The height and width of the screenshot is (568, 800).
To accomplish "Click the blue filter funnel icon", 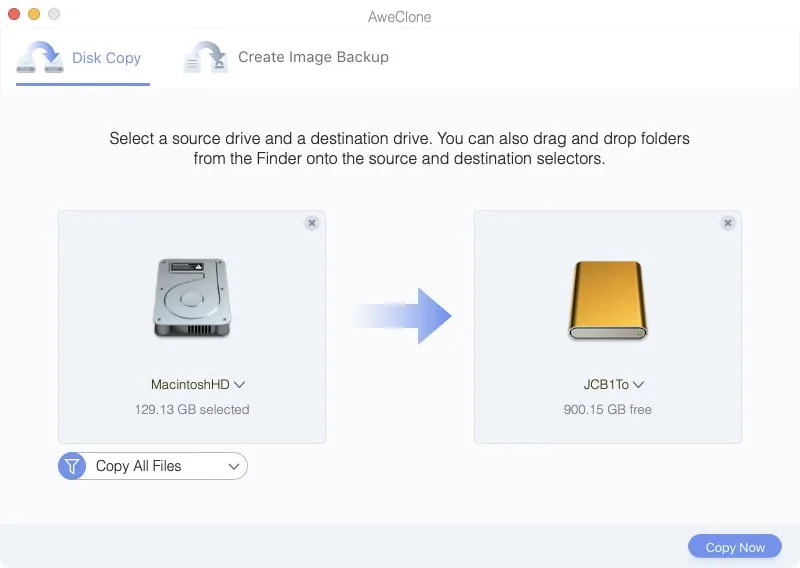I will [x=72, y=466].
